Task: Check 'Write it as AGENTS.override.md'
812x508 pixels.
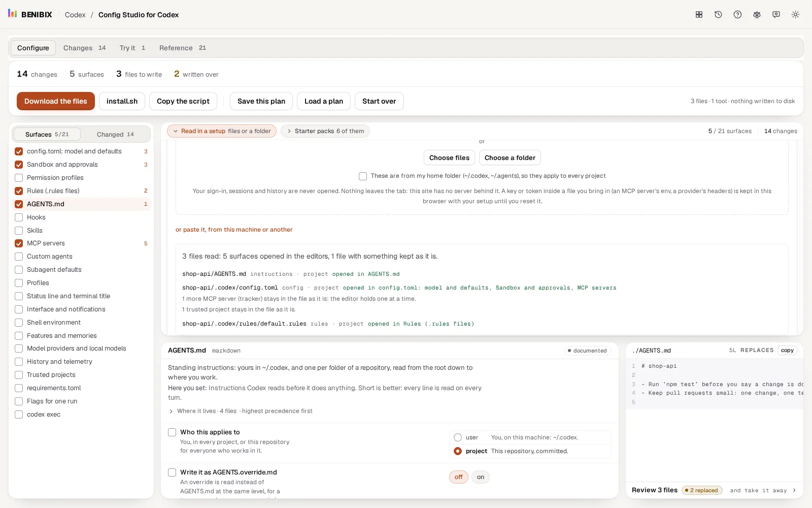Action: coord(172,472)
